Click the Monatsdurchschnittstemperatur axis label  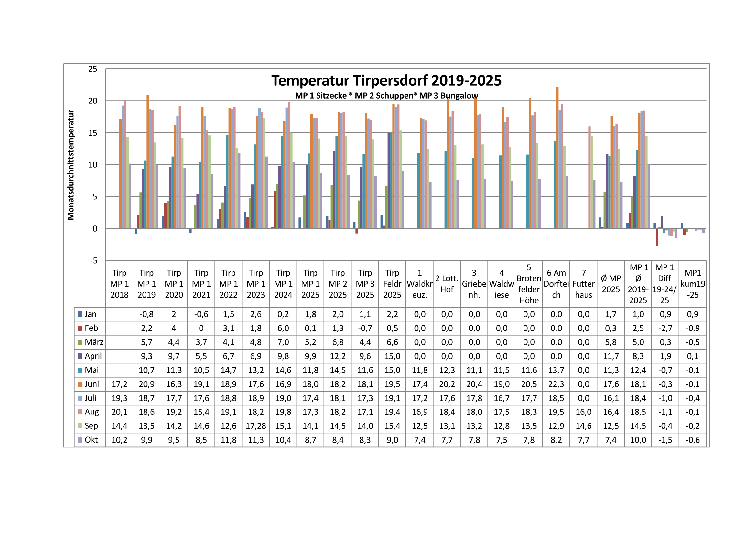point(71,165)
